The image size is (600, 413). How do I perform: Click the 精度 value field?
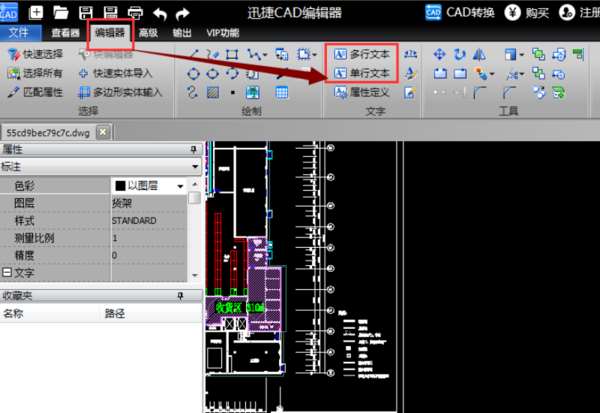[x=149, y=255]
